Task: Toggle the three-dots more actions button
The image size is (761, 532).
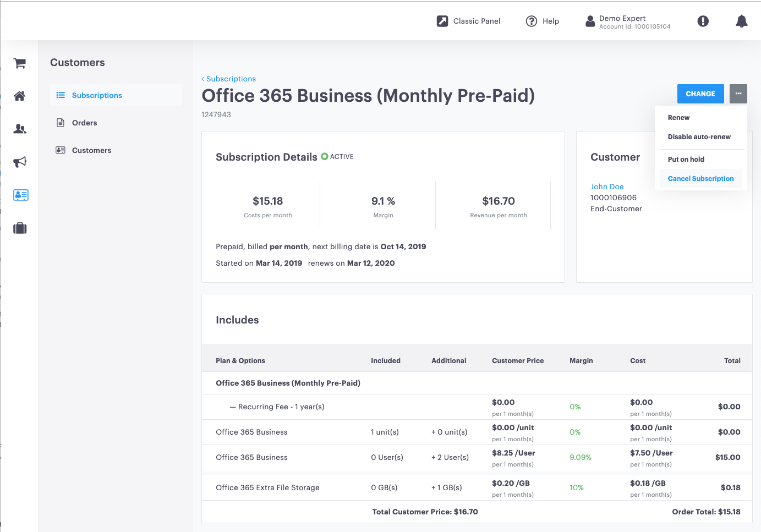Action: point(738,94)
